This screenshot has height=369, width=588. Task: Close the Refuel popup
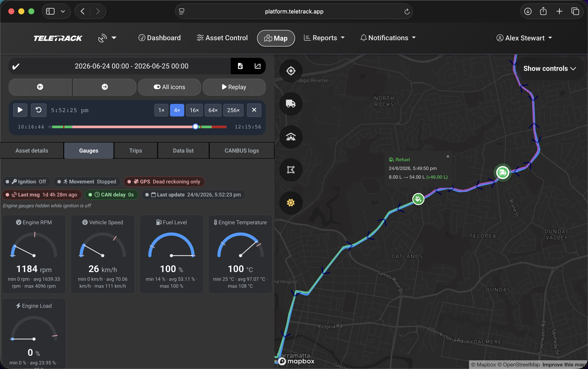click(x=448, y=156)
